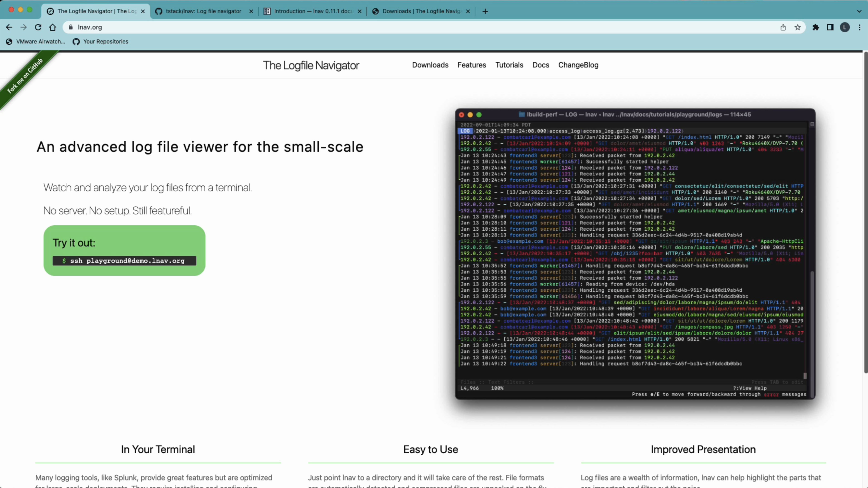Click the Easy to Use heading

(431, 449)
